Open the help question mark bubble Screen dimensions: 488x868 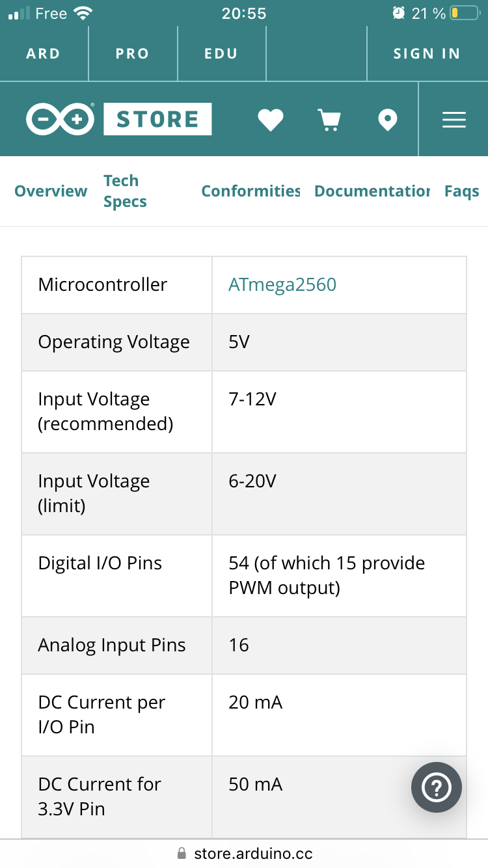pyautogui.click(x=437, y=787)
